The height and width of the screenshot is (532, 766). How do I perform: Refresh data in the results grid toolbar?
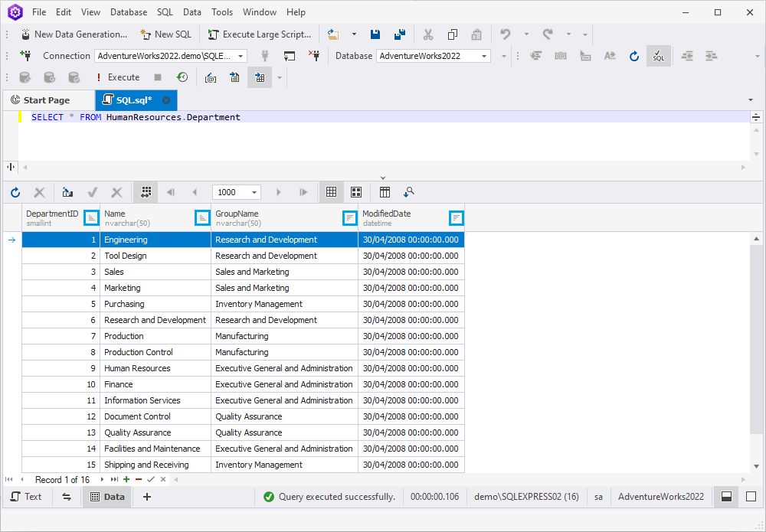(15, 192)
